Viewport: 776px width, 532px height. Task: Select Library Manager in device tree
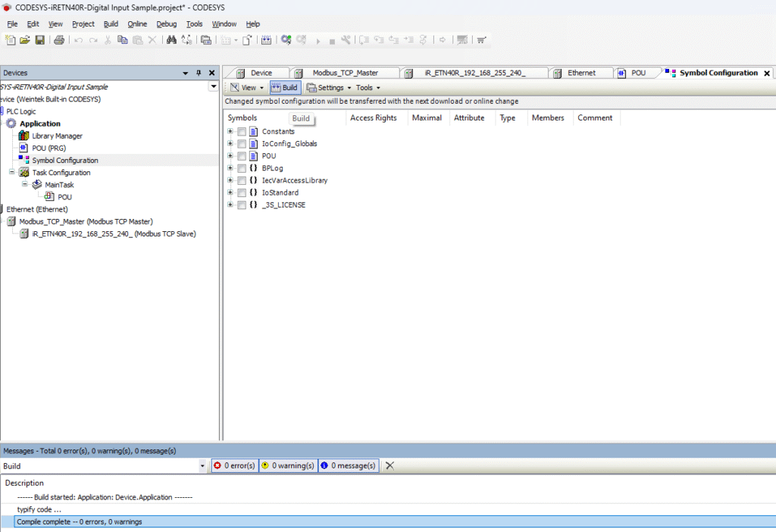click(51, 136)
